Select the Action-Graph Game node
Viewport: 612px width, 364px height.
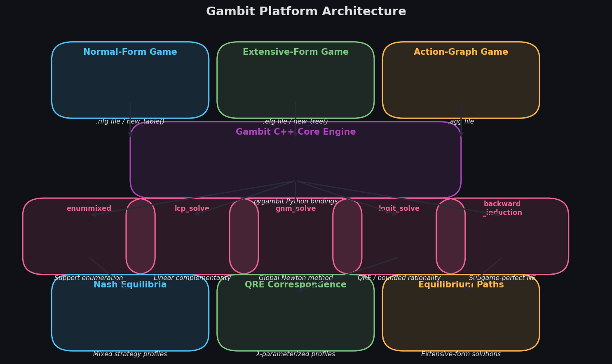(461, 80)
